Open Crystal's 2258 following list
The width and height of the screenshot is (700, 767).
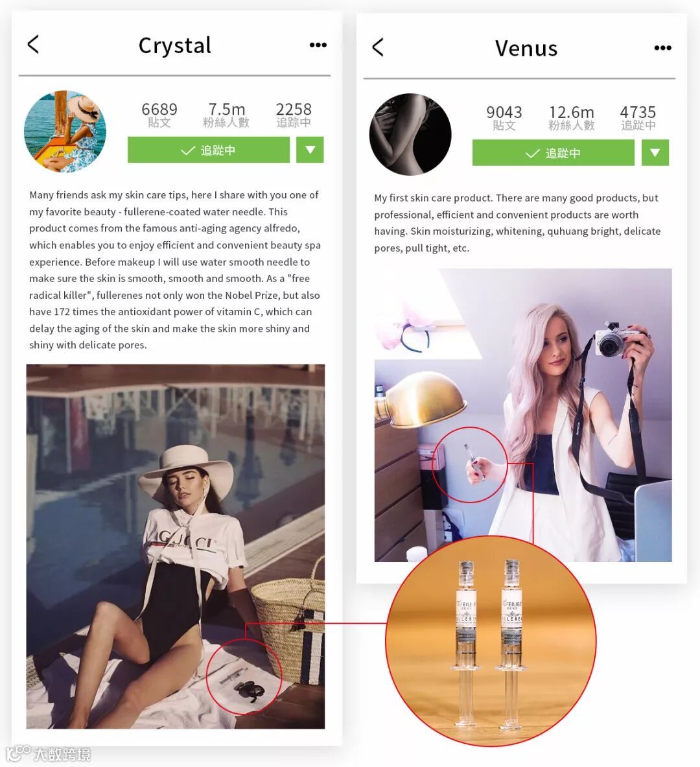pos(294,115)
